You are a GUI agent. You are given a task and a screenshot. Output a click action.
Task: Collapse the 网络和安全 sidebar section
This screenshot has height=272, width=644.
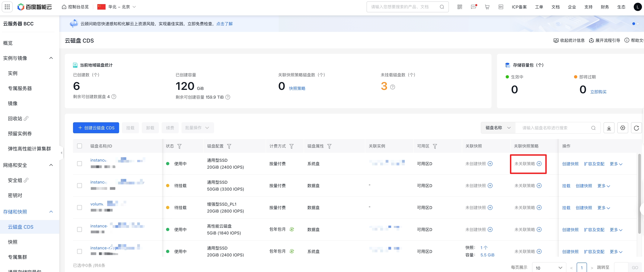coord(51,165)
